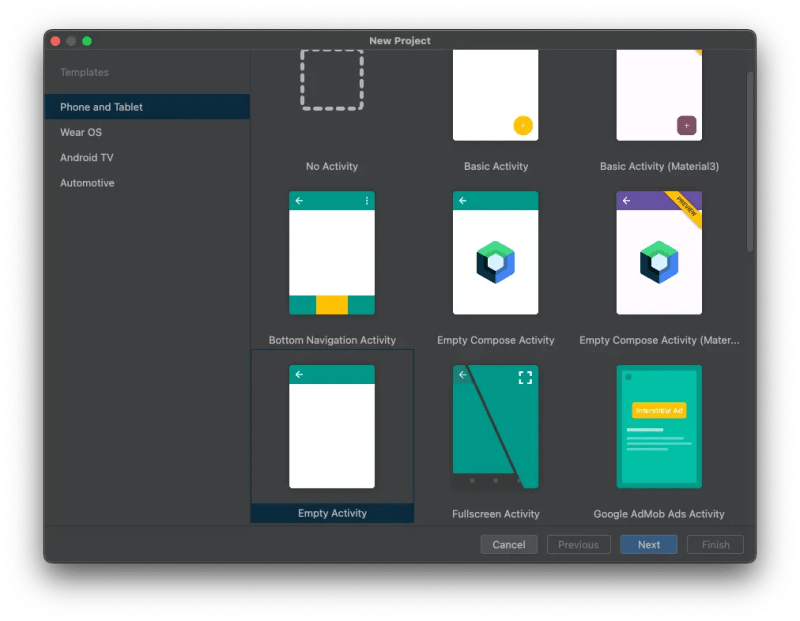The height and width of the screenshot is (621, 800).
Task: Choose Empty Compose Activity (Material3) template
Action: [658, 253]
